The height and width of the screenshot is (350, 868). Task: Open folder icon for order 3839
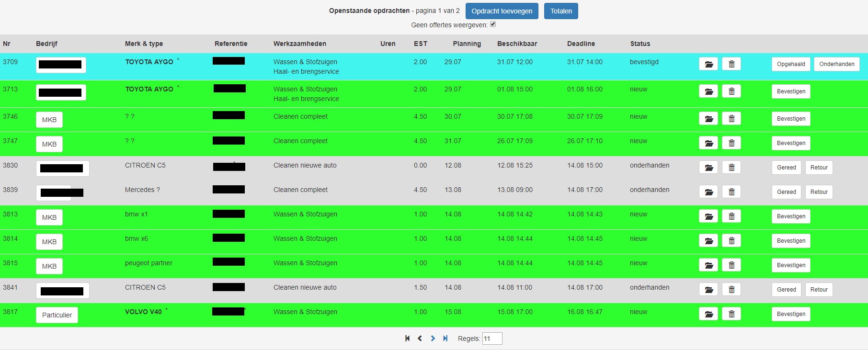(x=708, y=192)
